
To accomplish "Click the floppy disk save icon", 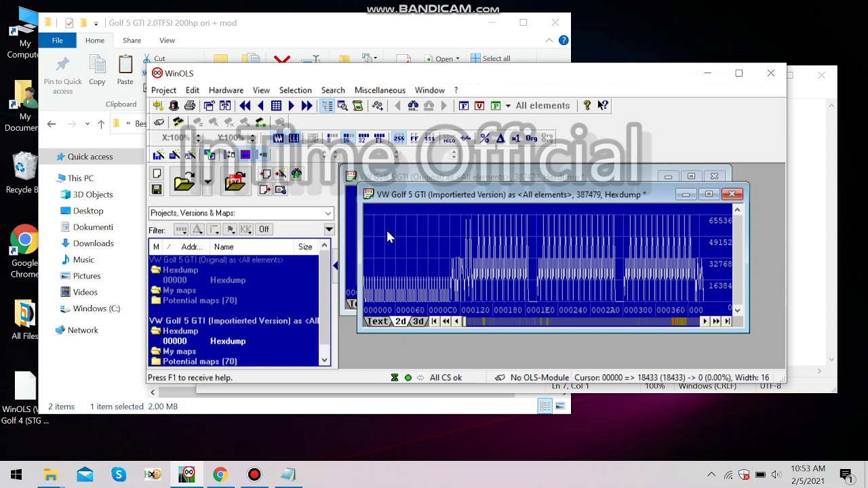I will [x=157, y=189].
